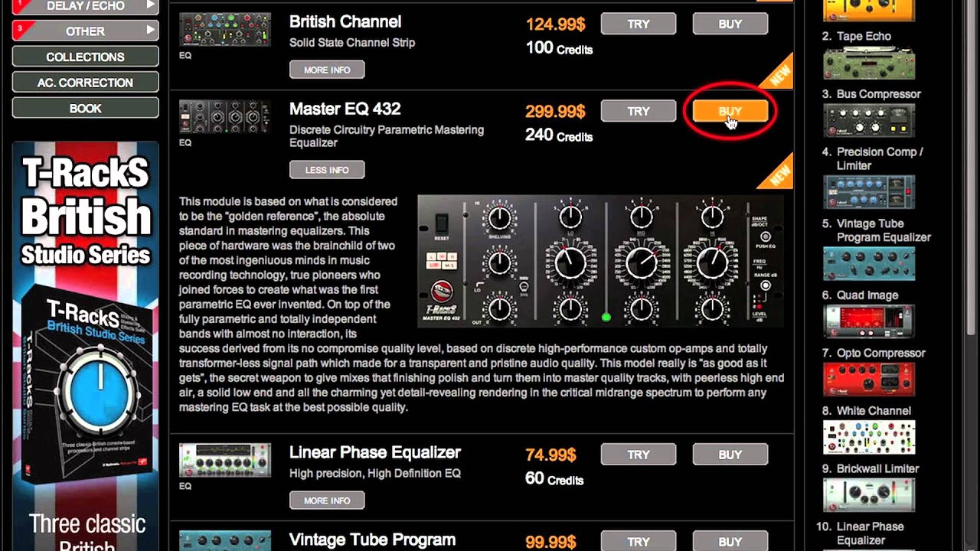Viewport: 980px width, 551px height.
Task: Collapse details with LESS INFO button
Action: pos(327,170)
